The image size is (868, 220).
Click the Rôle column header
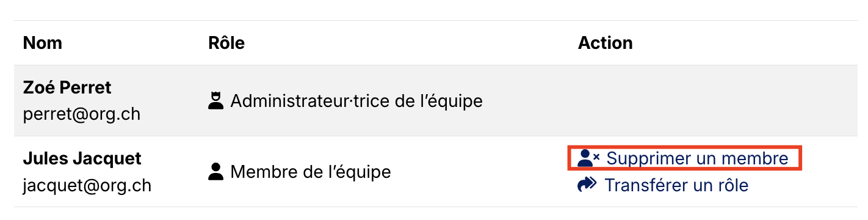226,43
